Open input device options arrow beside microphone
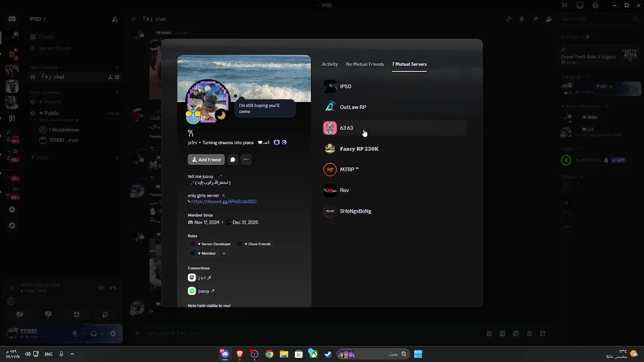The width and height of the screenshot is (644, 362). (x=83, y=333)
